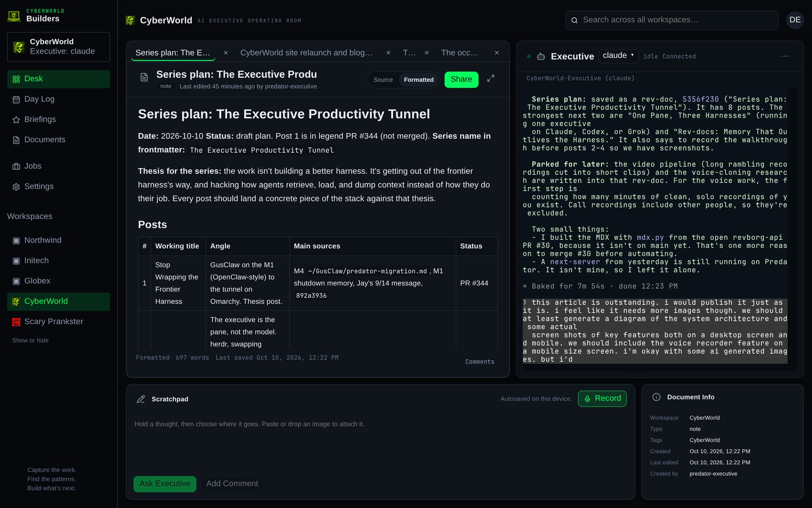The height and width of the screenshot is (508, 812).
Task: Open Settings in the sidebar
Action: (58, 186)
